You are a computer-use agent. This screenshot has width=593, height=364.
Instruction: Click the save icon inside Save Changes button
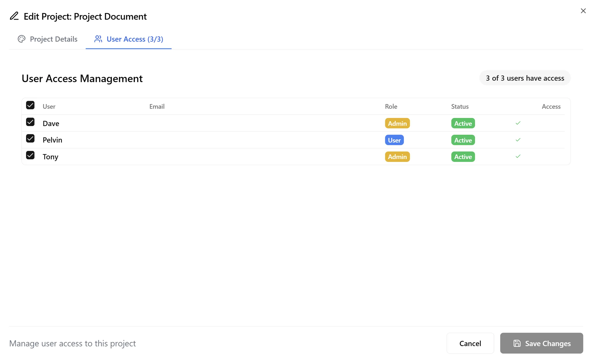pyautogui.click(x=517, y=343)
